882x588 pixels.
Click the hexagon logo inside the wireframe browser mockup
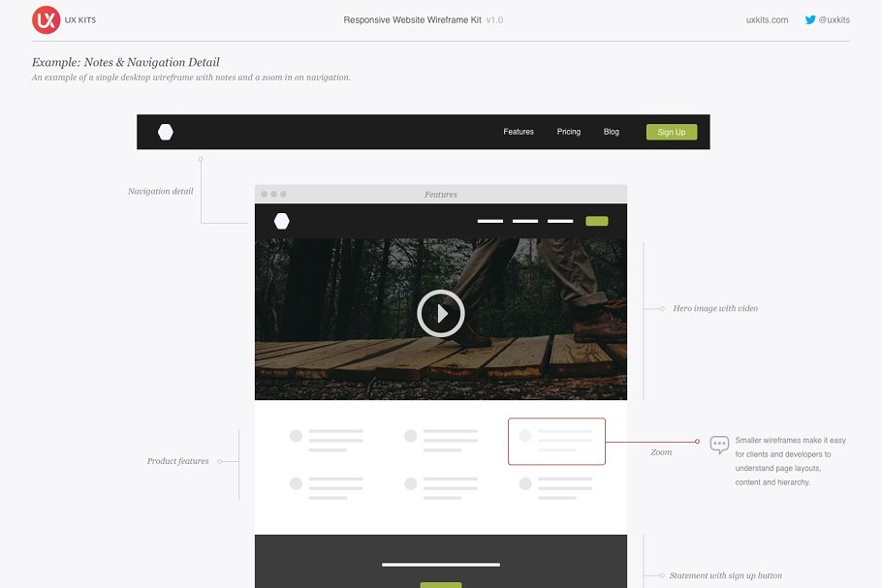point(281,220)
